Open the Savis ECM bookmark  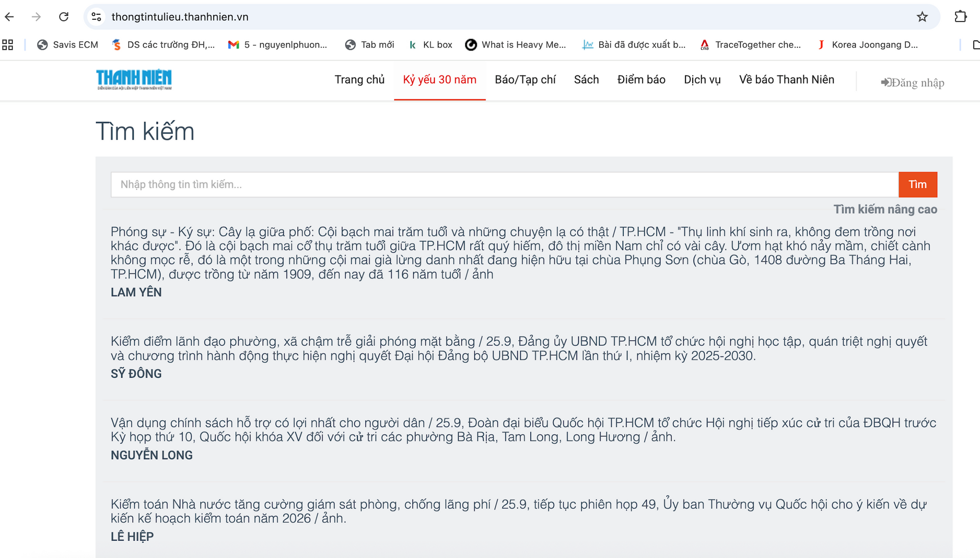click(x=67, y=45)
